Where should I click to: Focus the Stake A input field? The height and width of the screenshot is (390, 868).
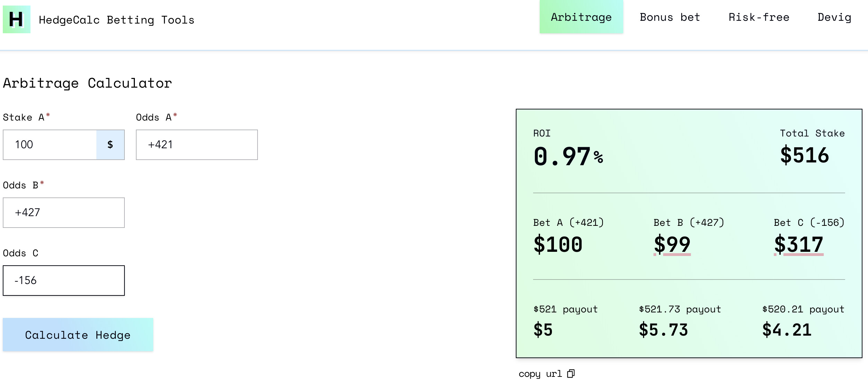coord(50,145)
